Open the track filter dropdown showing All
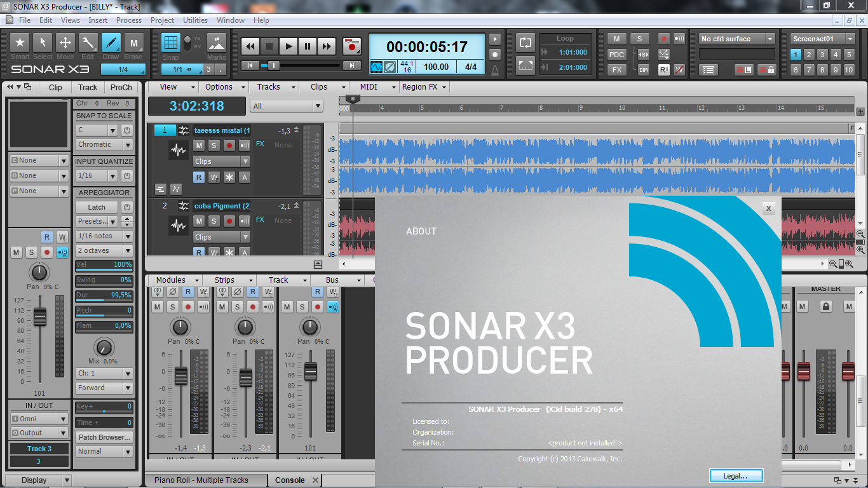The height and width of the screenshot is (488, 868). click(x=286, y=106)
